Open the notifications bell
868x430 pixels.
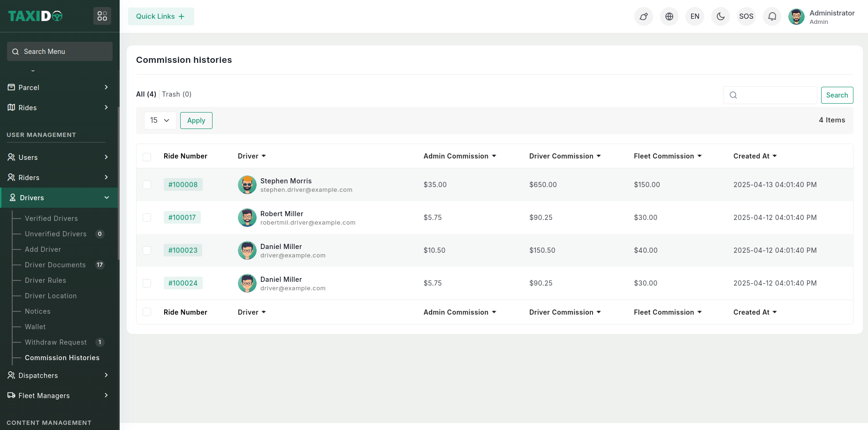tap(772, 16)
